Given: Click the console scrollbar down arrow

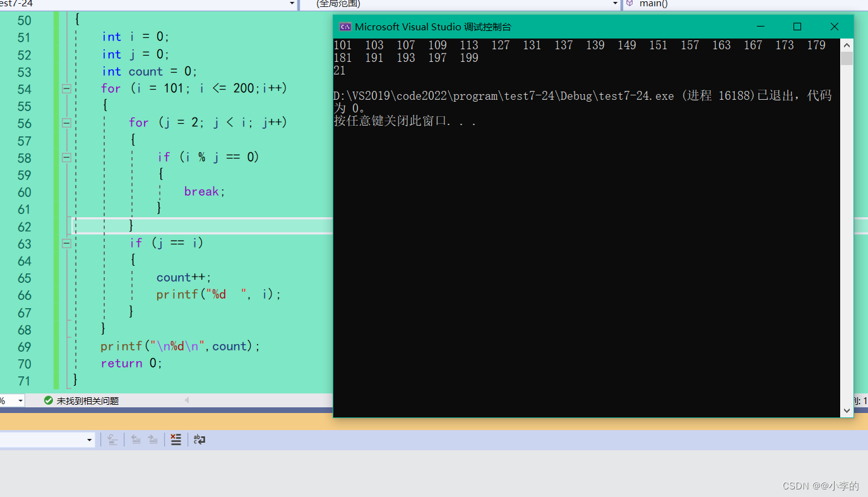Looking at the screenshot, I should (847, 410).
